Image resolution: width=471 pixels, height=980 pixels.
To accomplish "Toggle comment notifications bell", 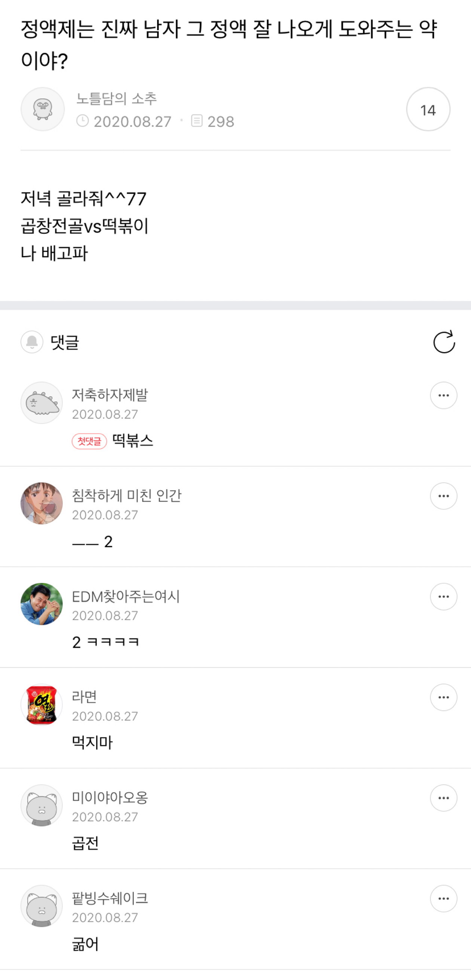I will pyautogui.click(x=32, y=342).
